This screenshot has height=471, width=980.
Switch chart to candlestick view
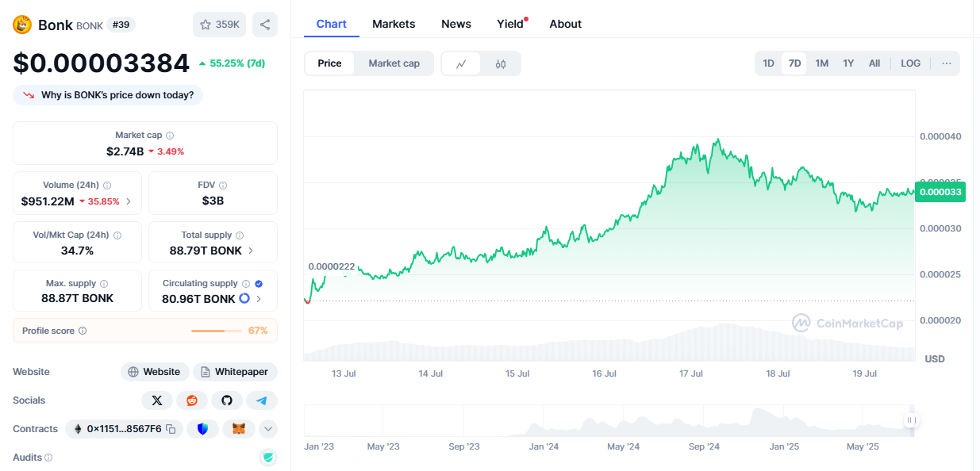[501, 63]
